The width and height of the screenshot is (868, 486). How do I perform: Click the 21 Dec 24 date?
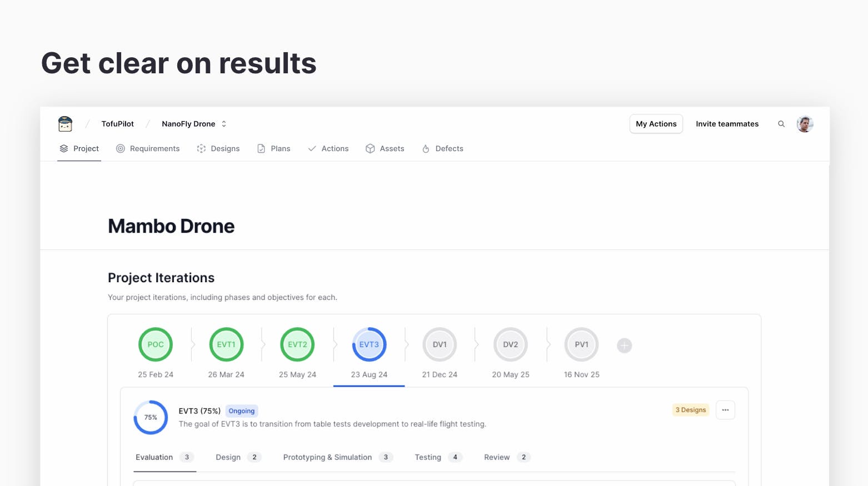click(440, 374)
